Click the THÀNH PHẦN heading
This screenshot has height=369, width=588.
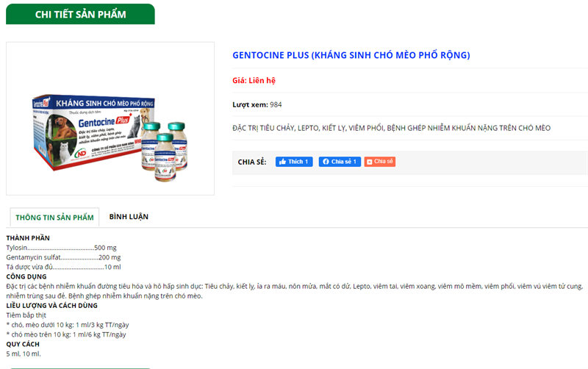coord(28,238)
